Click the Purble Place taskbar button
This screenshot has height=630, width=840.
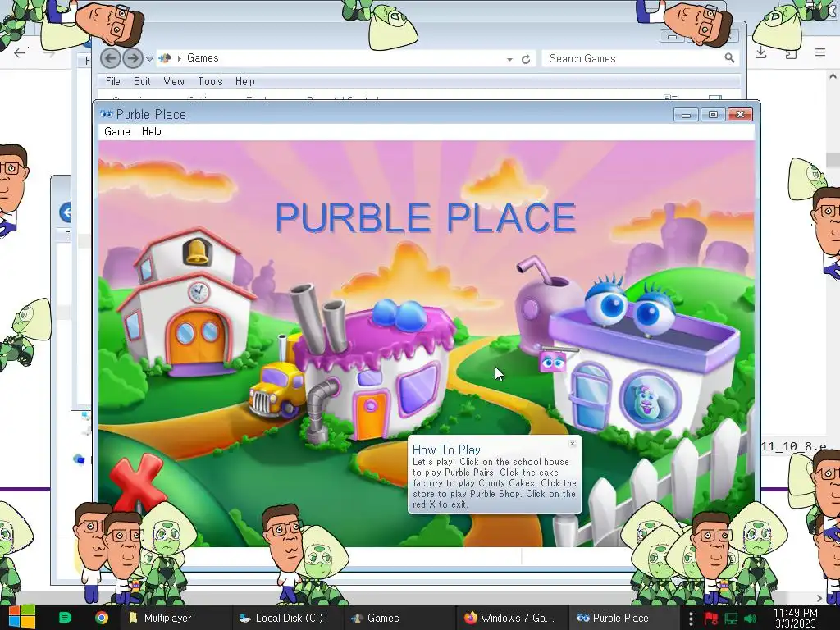pos(623,618)
